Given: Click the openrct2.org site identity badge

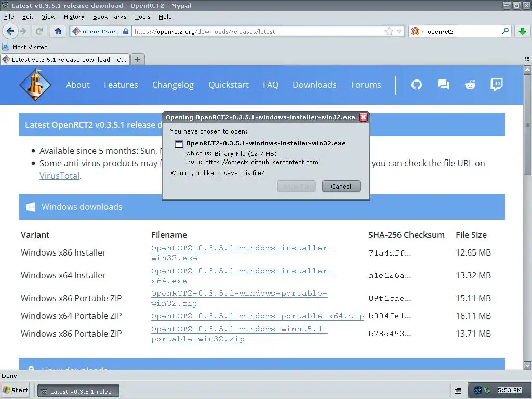Looking at the screenshot, I should (x=100, y=32).
